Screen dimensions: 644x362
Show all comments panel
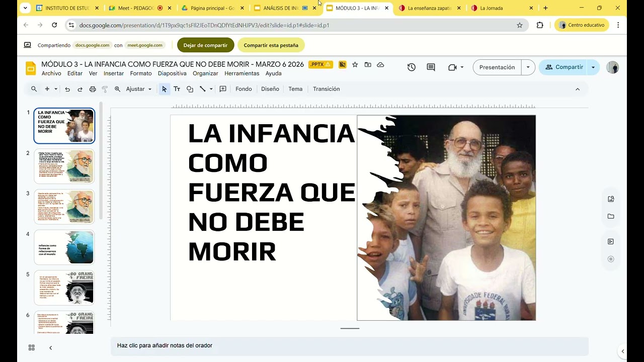pyautogui.click(x=431, y=67)
